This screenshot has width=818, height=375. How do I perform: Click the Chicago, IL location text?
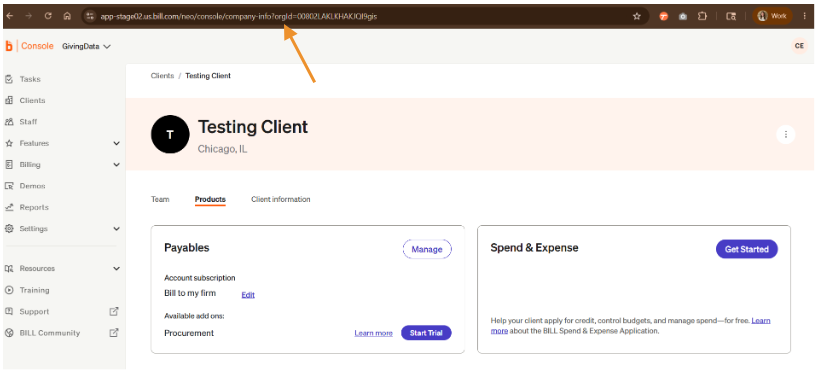click(222, 149)
